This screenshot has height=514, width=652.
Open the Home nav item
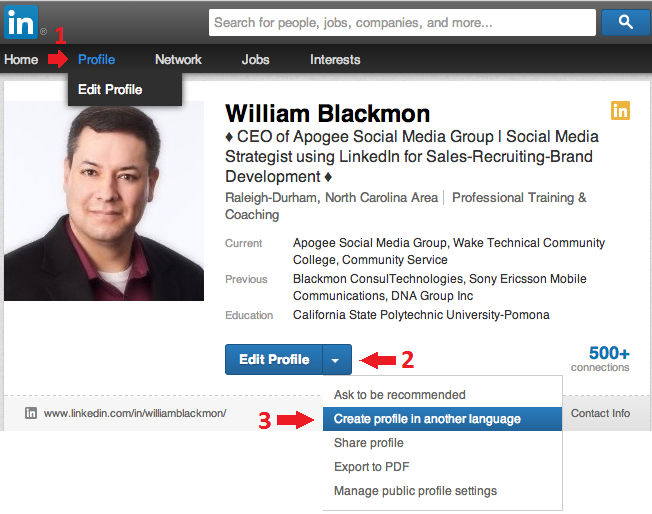click(21, 59)
